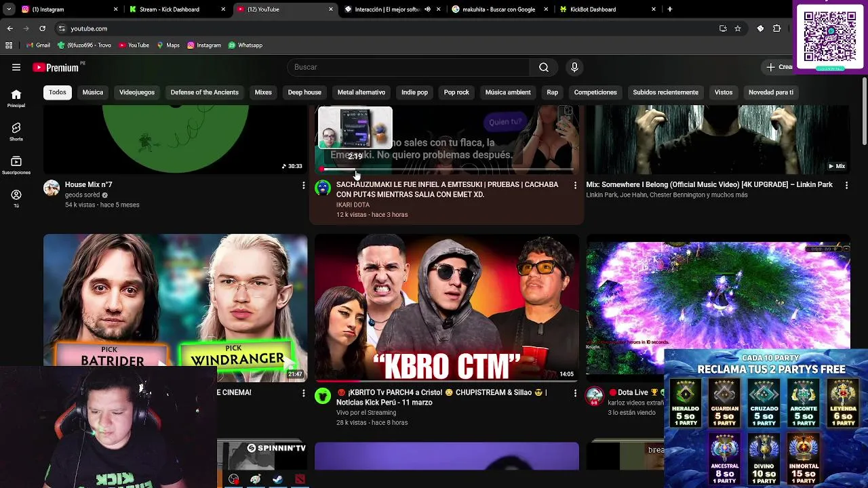Filter by Videojuegos chip
Viewport: 868px width, 488px height.
click(137, 92)
